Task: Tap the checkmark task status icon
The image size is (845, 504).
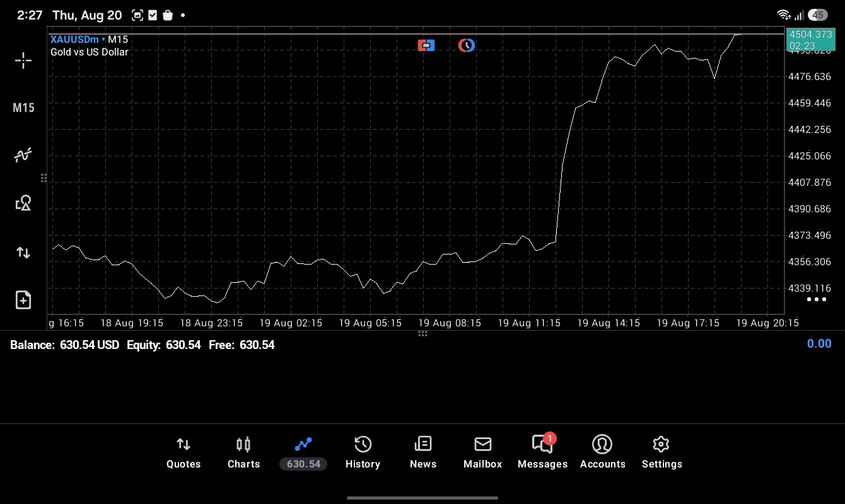Action: [153, 15]
